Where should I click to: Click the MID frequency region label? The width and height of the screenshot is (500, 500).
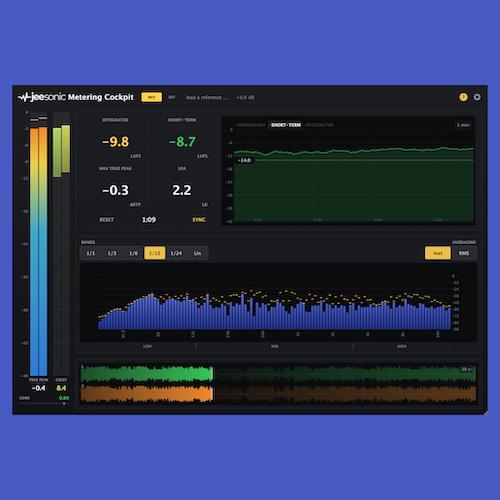point(274,346)
